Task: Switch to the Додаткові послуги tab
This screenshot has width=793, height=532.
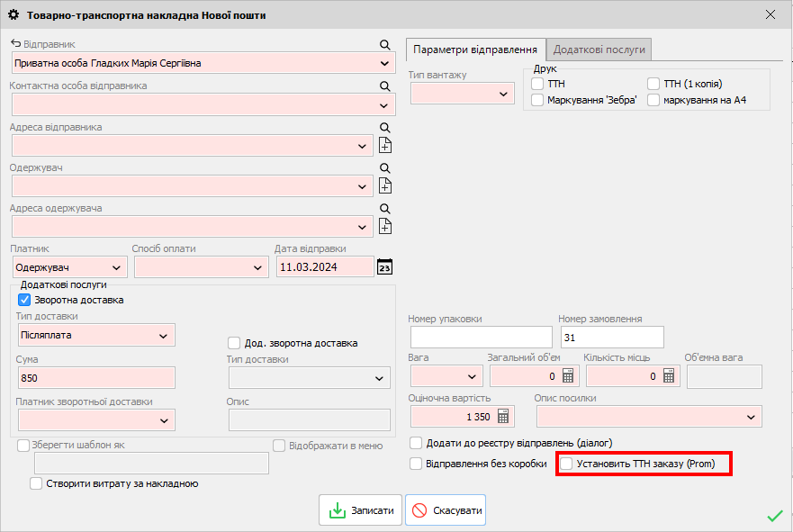Action: coord(599,50)
